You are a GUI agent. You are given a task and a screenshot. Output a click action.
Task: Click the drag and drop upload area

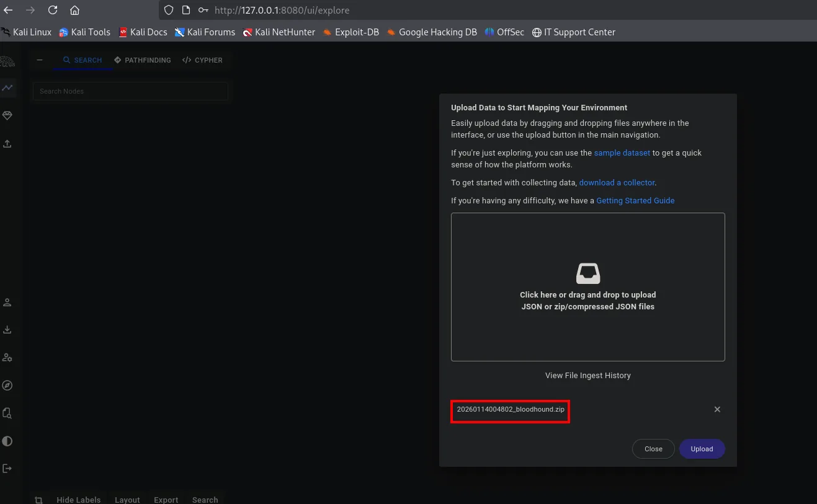[588, 287]
